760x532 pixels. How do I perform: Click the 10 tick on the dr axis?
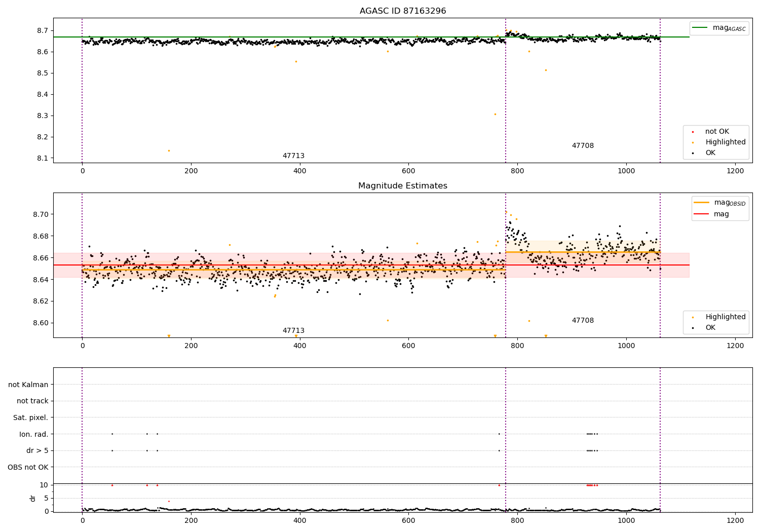44,485
